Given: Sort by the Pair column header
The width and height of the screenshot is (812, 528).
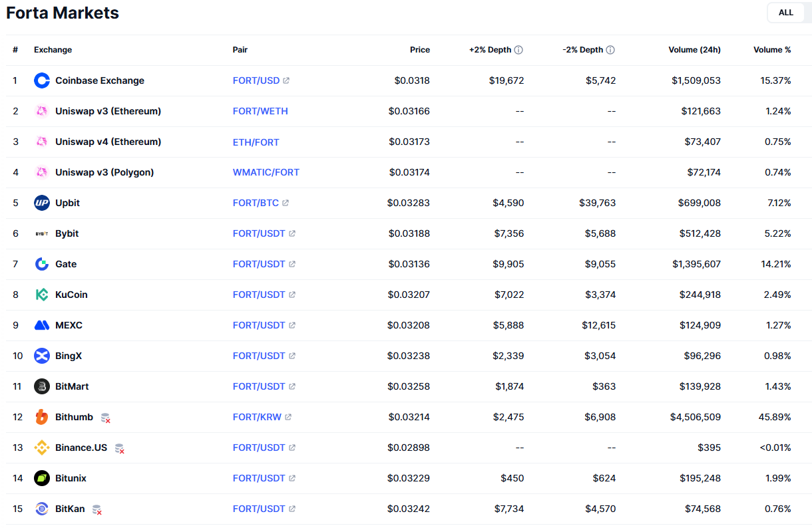Looking at the screenshot, I should tap(240, 50).
